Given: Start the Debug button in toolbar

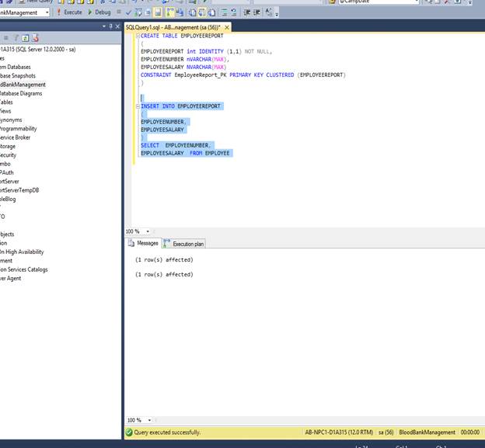Looking at the screenshot, I should pos(99,12).
